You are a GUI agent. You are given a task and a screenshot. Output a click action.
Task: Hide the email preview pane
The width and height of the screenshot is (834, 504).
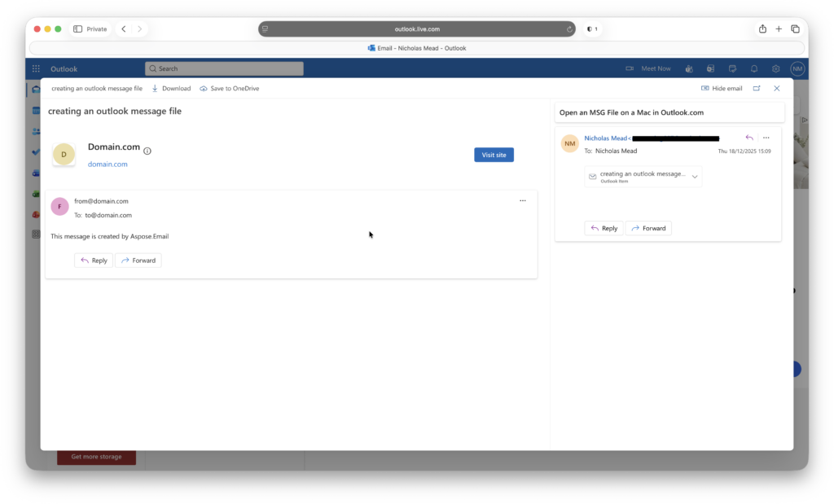pos(721,88)
